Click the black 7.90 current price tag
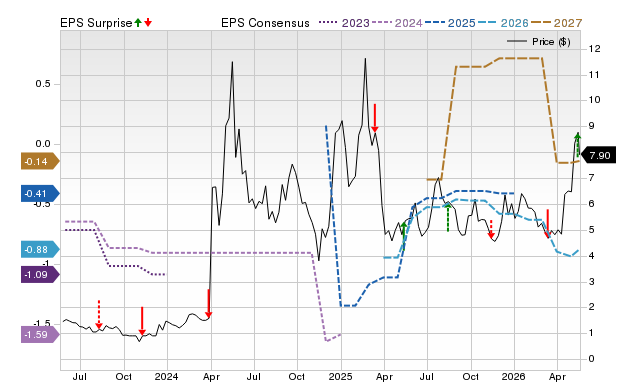 (598, 155)
